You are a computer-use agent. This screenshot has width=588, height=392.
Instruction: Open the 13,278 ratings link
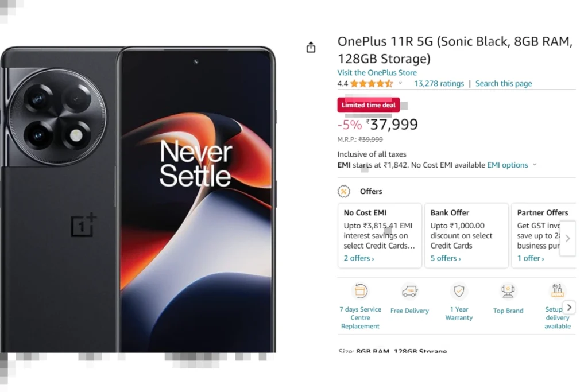[x=439, y=84]
